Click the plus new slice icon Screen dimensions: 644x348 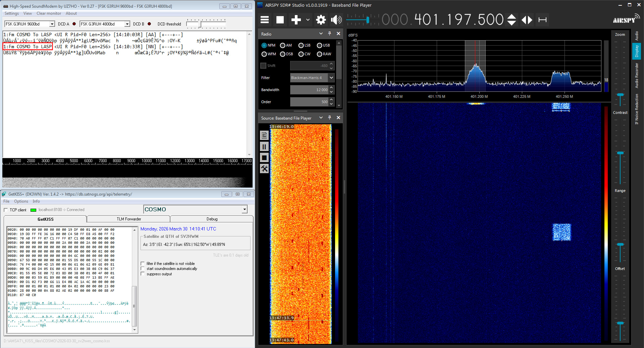(296, 20)
